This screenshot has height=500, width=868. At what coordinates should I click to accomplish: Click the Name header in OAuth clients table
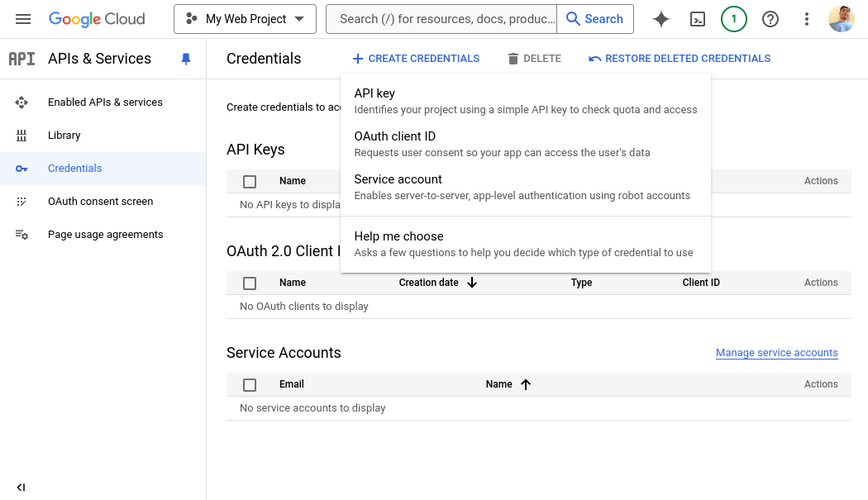[x=293, y=283]
